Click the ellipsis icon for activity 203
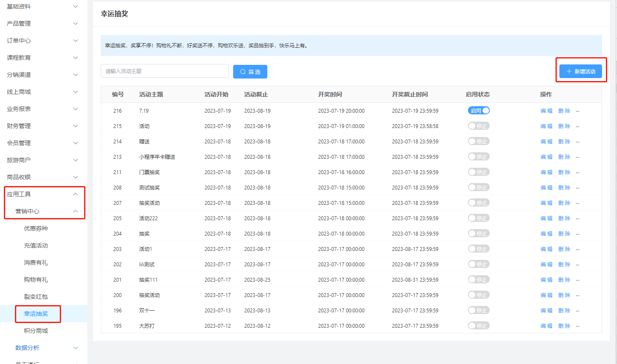 [577, 249]
